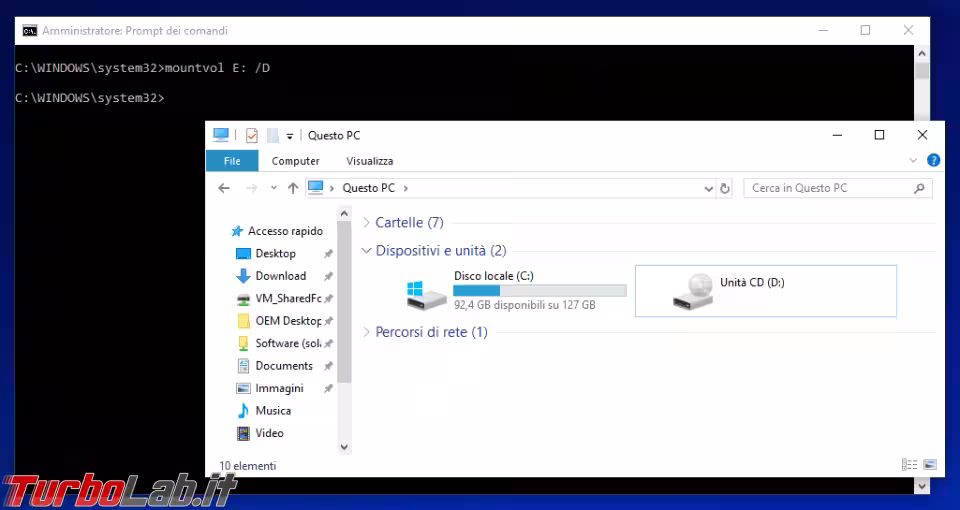Image resolution: width=960 pixels, height=510 pixels.
Task: Open OEM Desktop in the sidebar
Action: tap(288, 321)
